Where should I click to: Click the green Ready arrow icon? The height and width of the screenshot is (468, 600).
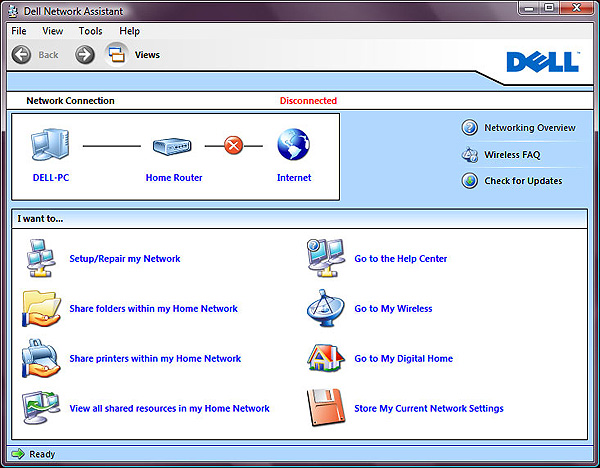[x=18, y=454]
